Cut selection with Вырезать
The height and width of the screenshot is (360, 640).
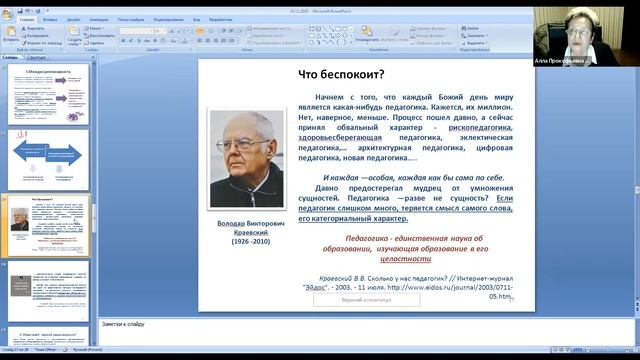pyautogui.click(x=33, y=28)
